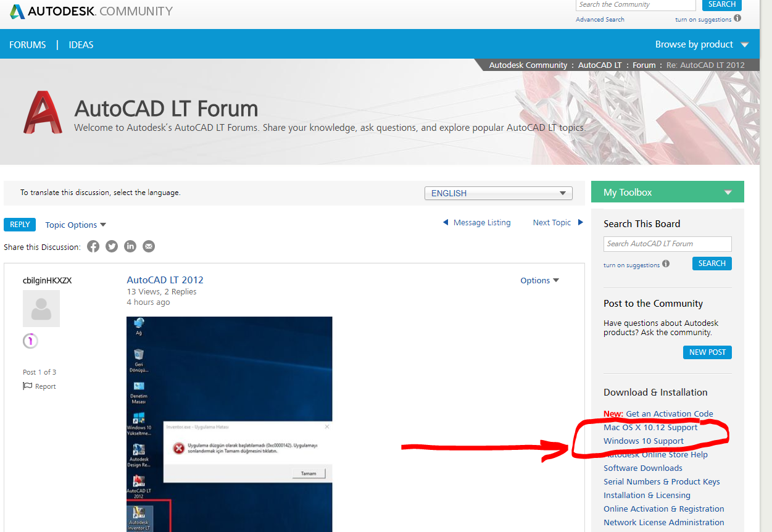Open the post's Options dropdown
This screenshot has height=532, width=772.
tap(540, 280)
